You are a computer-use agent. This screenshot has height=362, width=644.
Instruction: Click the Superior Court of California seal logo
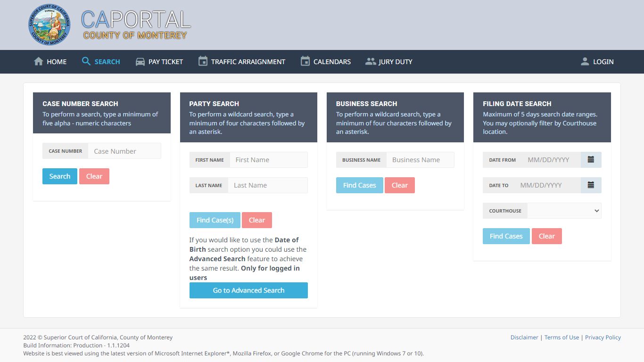50,25
